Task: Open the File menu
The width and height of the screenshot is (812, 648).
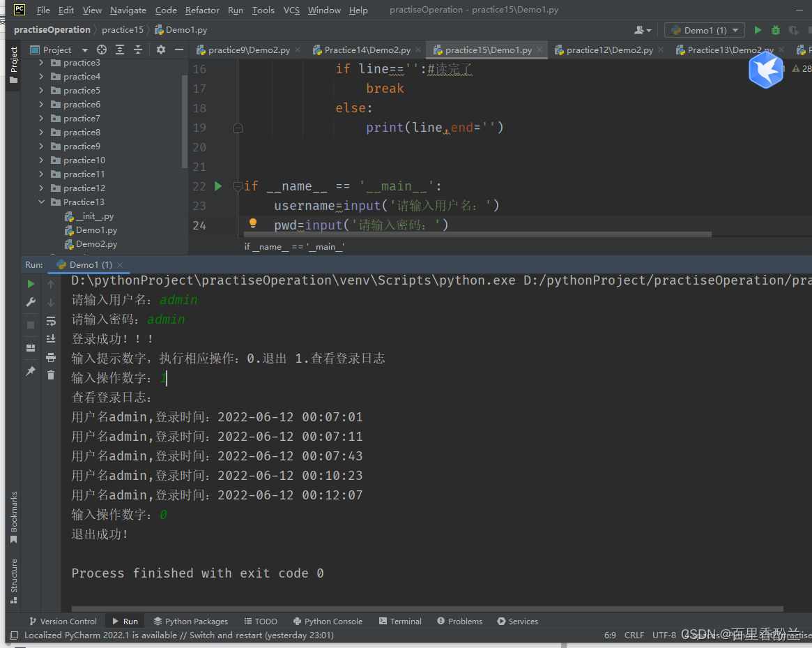Action: point(43,10)
